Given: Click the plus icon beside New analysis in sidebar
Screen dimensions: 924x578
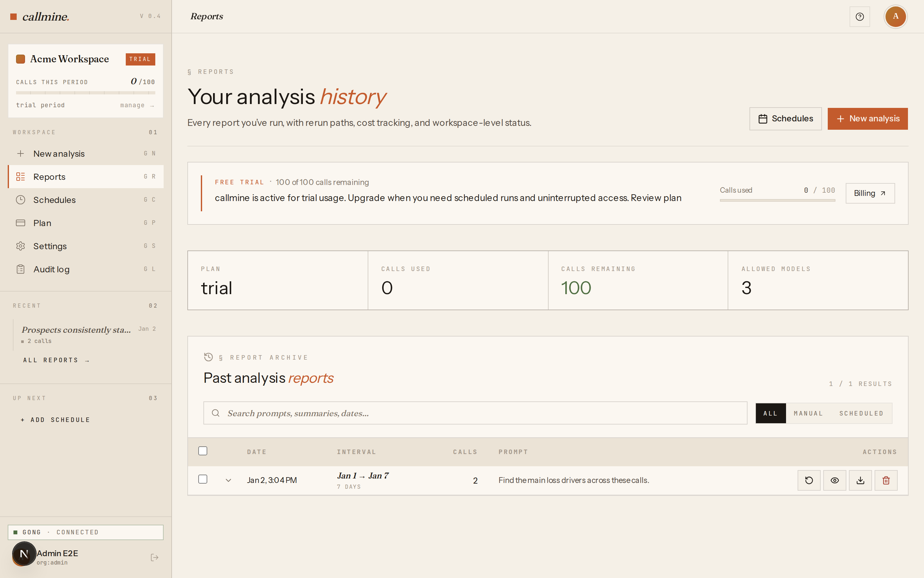Looking at the screenshot, I should 21,154.
